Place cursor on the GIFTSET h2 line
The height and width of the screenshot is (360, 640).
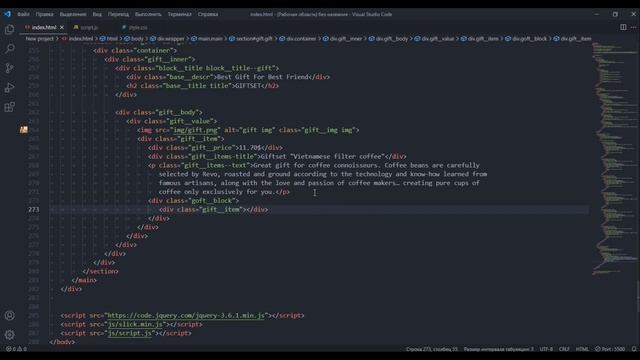[x=202, y=86]
